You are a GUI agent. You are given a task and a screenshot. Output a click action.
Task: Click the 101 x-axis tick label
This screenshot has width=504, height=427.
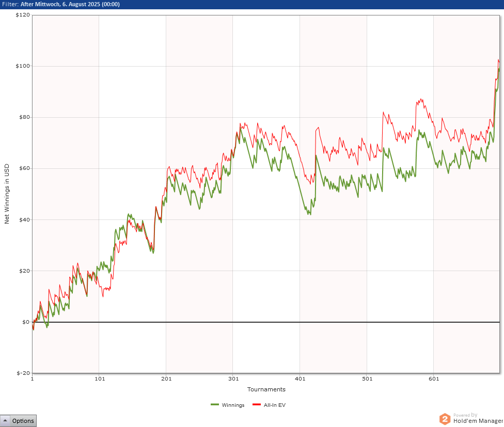coord(100,379)
